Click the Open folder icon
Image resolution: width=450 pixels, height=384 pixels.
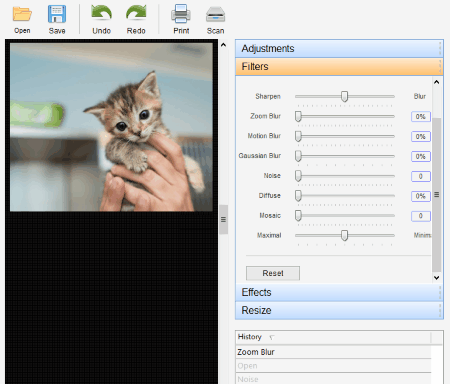[x=22, y=14]
